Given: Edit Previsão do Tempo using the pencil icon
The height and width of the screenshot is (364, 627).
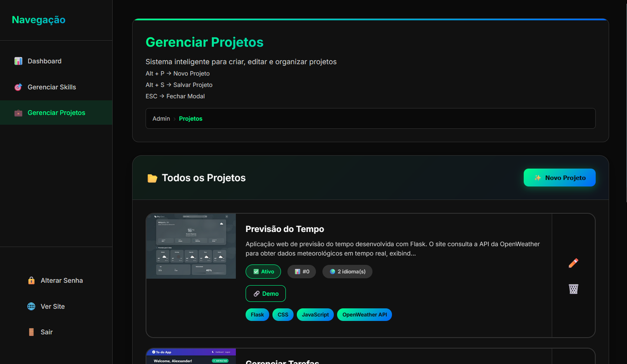Looking at the screenshot, I should click(x=573, y=263).
